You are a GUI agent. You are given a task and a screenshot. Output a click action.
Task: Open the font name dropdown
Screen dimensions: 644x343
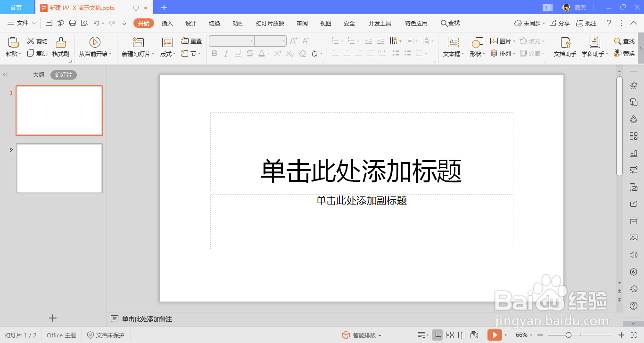[251, 41]
